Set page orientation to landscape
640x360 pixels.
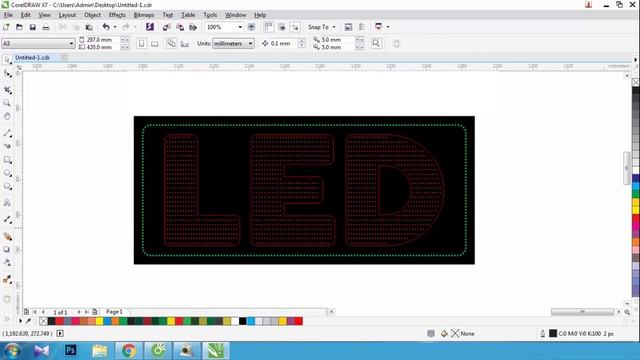pyautogui.click(x=155, y=43)
